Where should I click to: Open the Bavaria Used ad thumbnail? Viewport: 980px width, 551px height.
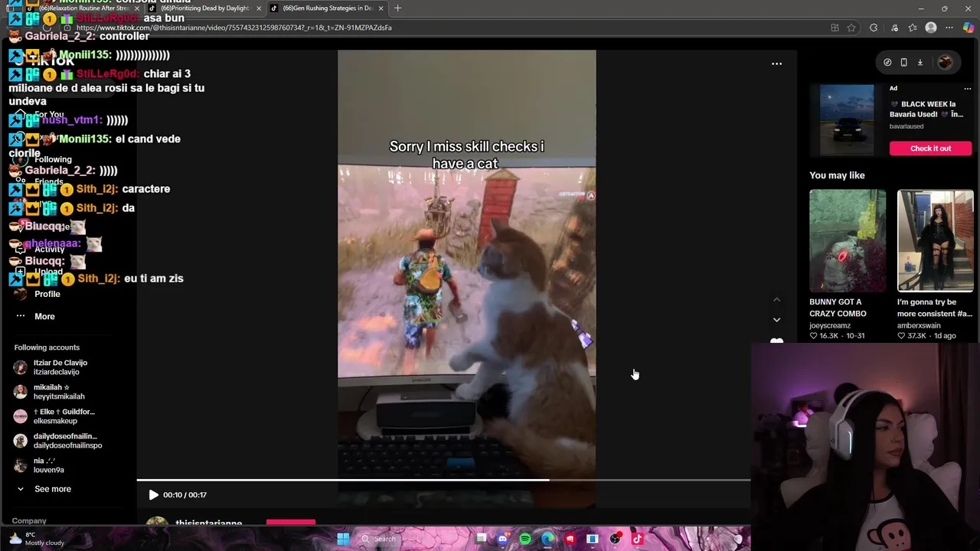tap(847, 120)
